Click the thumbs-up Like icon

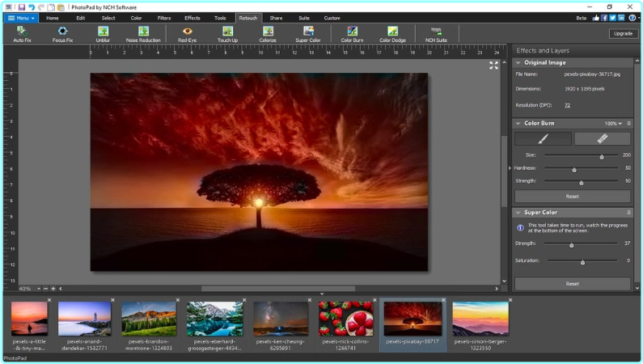[596, 18]
